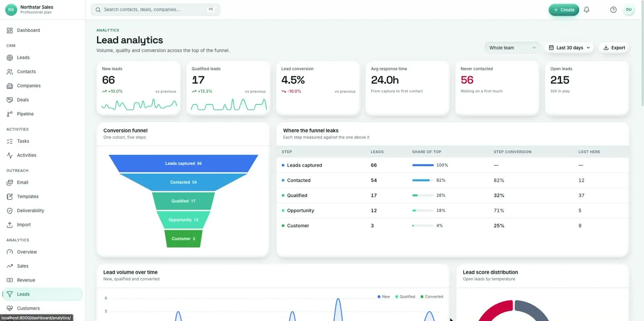This screenshot has height=321, width=644.
Task: Open the help question mark icon
Action: click(x=613, y=10)
